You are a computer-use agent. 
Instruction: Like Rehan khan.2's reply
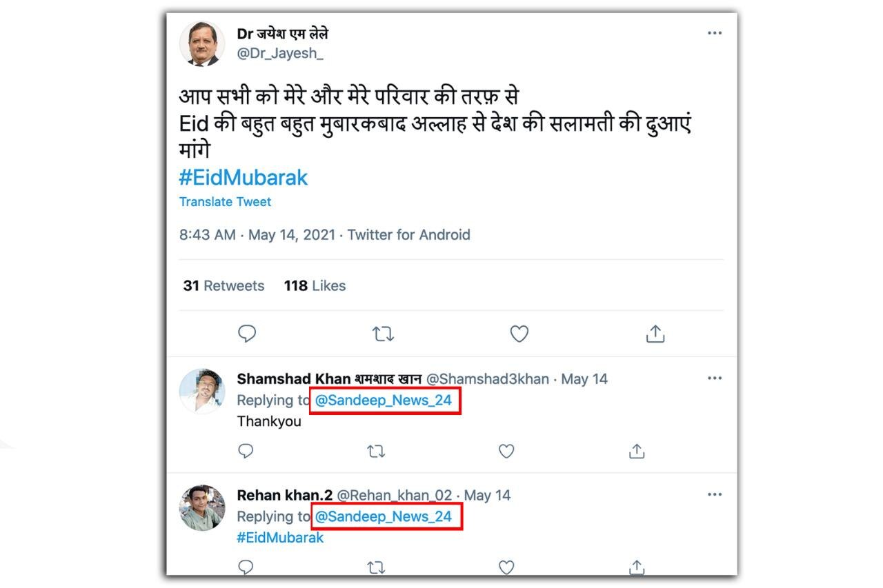[x=506, y=567]
